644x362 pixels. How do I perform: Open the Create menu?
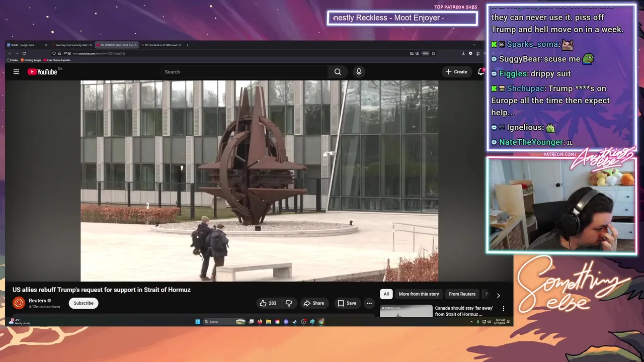[456, 72]
